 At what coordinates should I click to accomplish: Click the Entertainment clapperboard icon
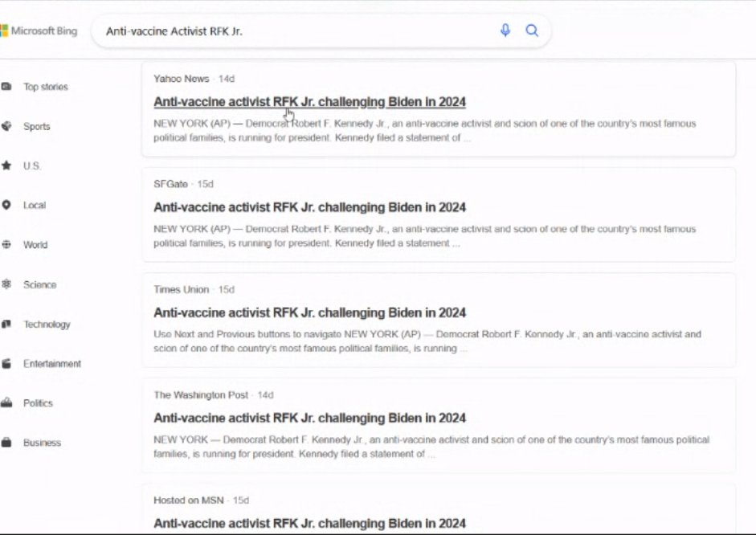click(6, 363)
